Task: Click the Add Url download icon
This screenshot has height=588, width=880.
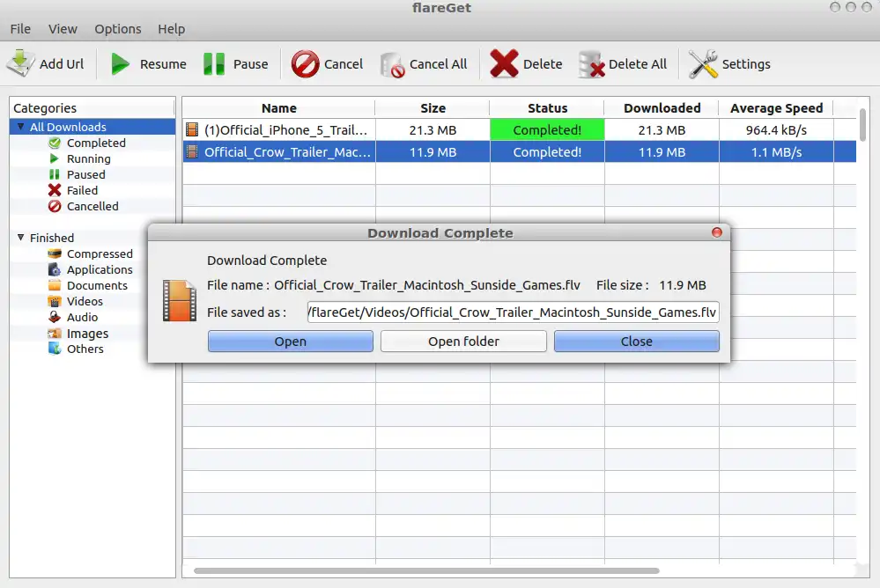Action: [x=20, y=63]
